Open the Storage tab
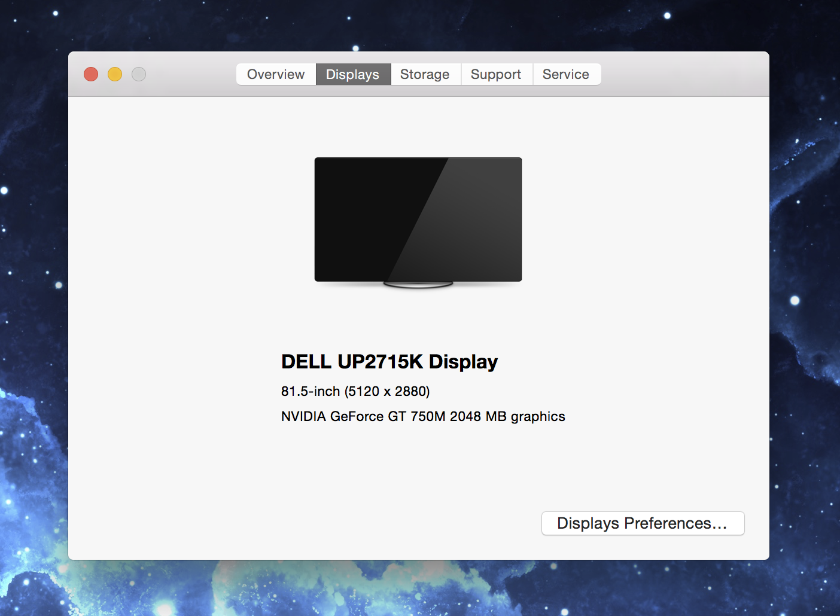This screenshot has width=840, height=616. tap(425, 74)
